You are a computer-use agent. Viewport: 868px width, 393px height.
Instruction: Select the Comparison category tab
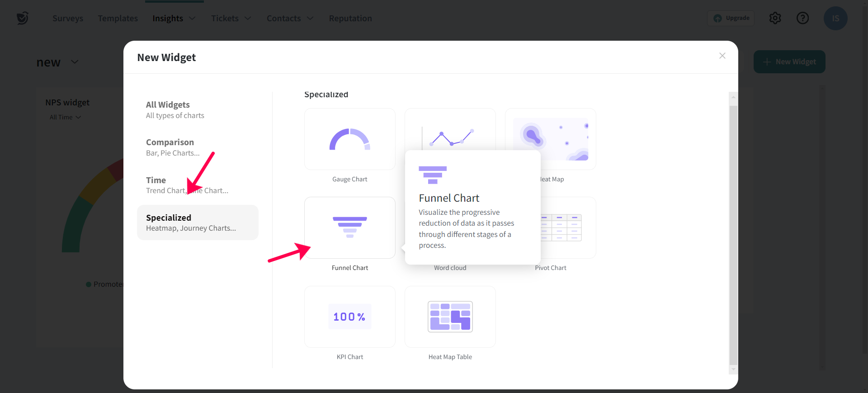[x=173, y=147]
